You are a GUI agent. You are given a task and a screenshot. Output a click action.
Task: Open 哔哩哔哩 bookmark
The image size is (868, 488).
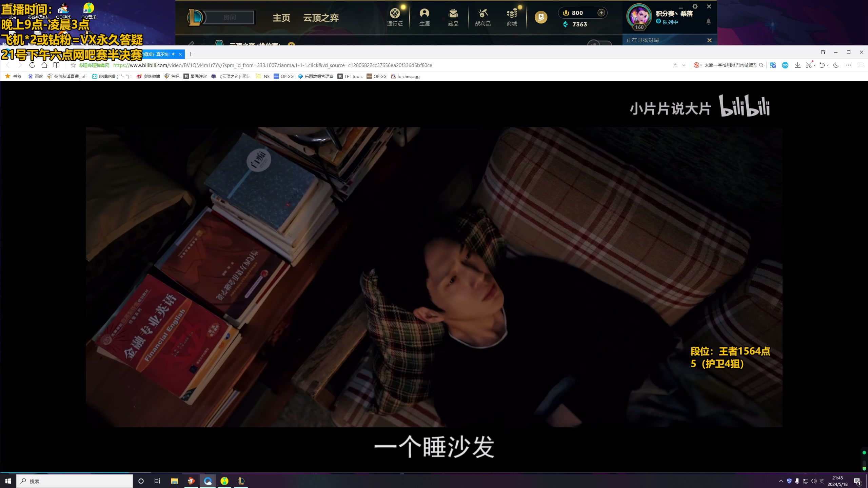[x=112, y=76]
